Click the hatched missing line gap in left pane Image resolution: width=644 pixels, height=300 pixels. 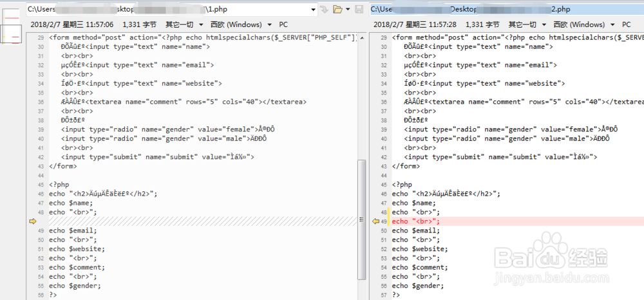203,221
